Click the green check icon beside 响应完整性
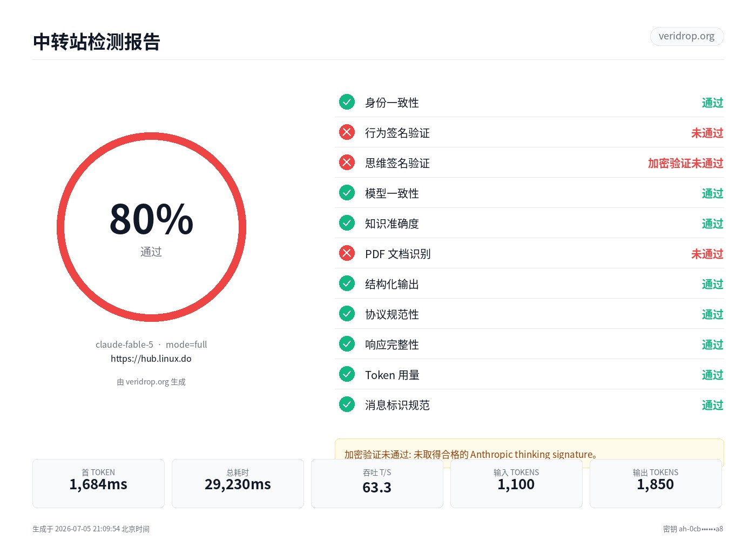 click(x=347, y=343)
